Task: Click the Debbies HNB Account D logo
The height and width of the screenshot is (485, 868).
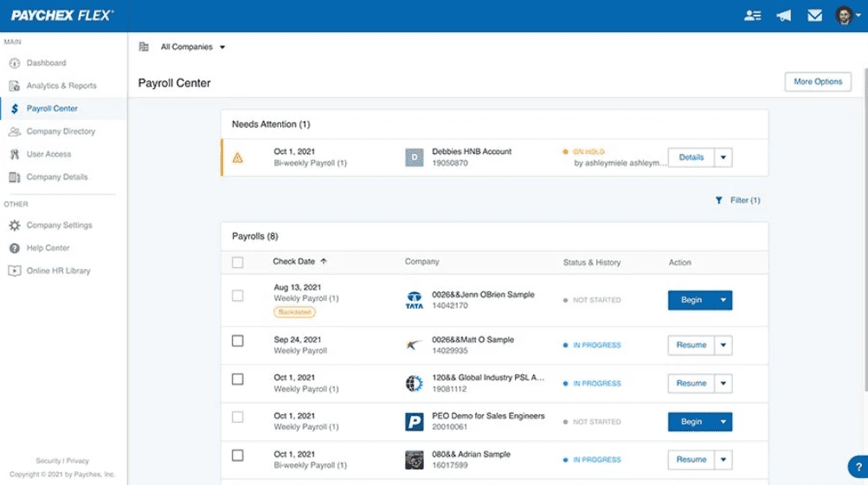Action: (x=414, y=157)
